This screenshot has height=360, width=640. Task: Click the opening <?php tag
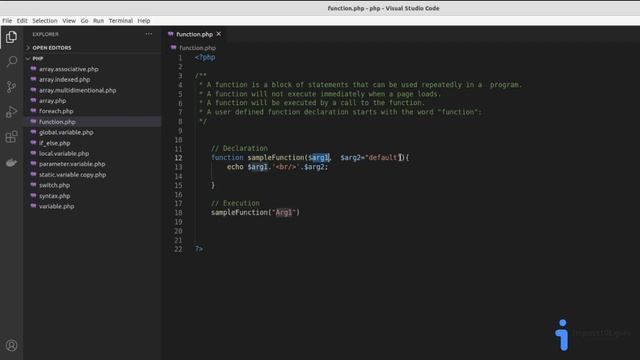click(x=205, y=58)
